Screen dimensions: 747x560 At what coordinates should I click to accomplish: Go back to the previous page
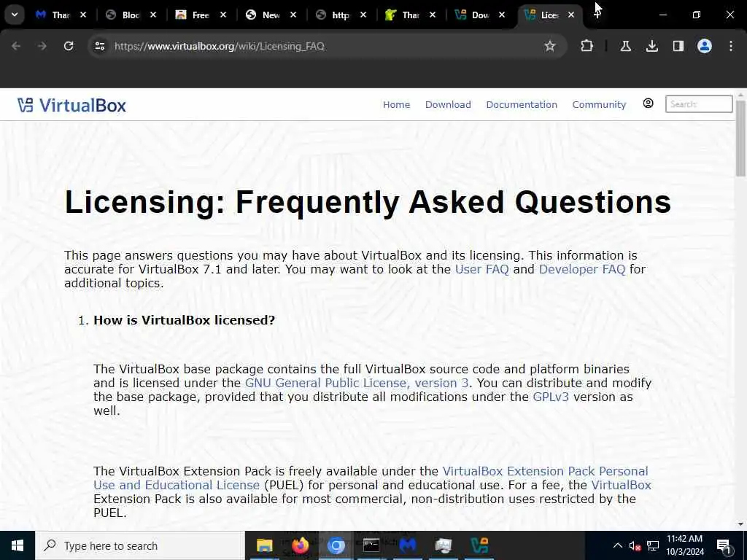[x=16, y=46]
